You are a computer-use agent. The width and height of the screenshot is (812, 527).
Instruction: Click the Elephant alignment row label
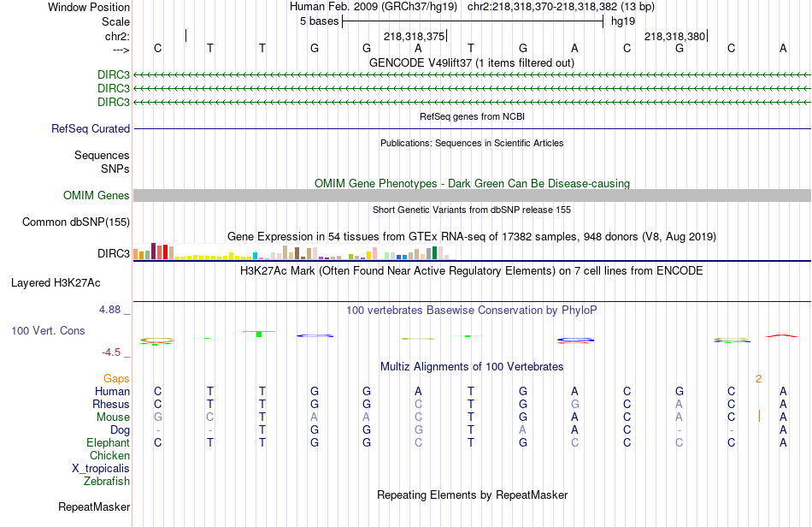tap(109, 442)
